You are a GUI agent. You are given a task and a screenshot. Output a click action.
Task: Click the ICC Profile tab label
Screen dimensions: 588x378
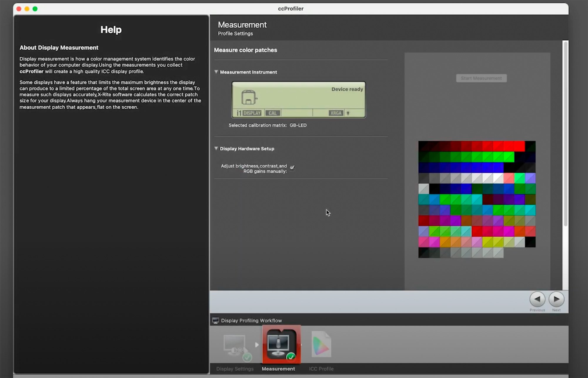(x=321, y=369)
